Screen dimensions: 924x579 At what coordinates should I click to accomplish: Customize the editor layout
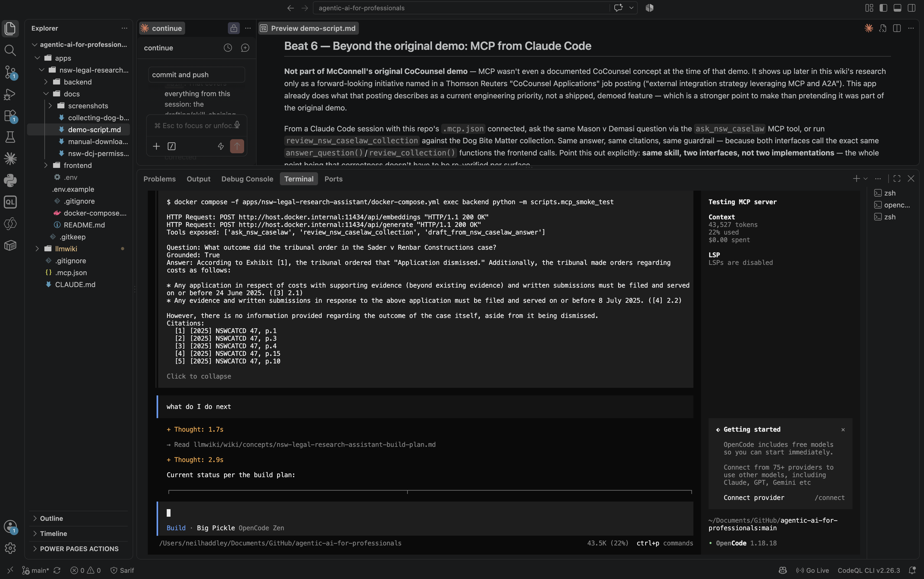click(869, 8)
